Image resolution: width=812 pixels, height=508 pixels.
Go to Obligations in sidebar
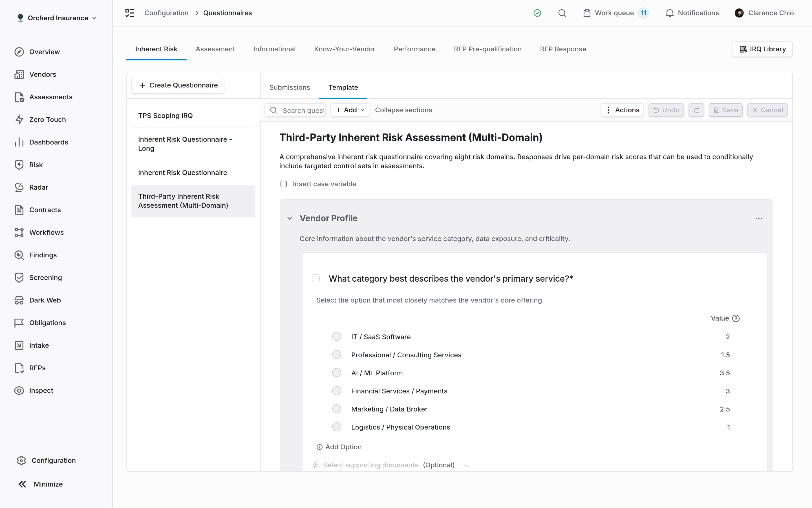[40, 323]
